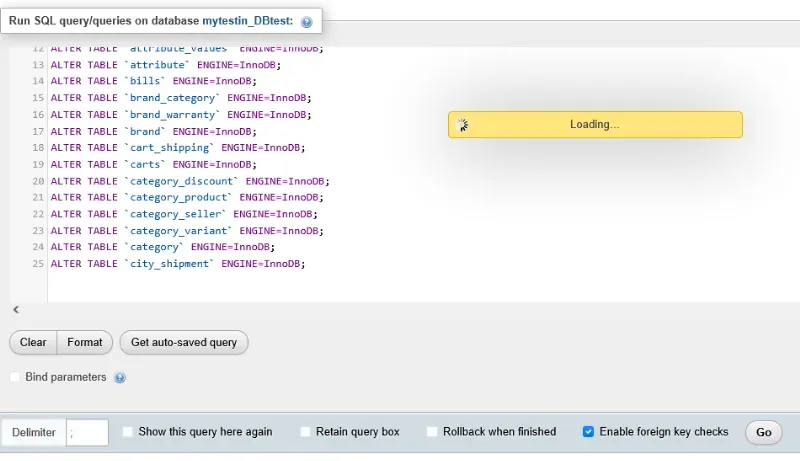The width and height of the screenshot is (800, 461).
Task: Click line 19 carts statement
Action: pyautogui.click(x=154, y=165)
